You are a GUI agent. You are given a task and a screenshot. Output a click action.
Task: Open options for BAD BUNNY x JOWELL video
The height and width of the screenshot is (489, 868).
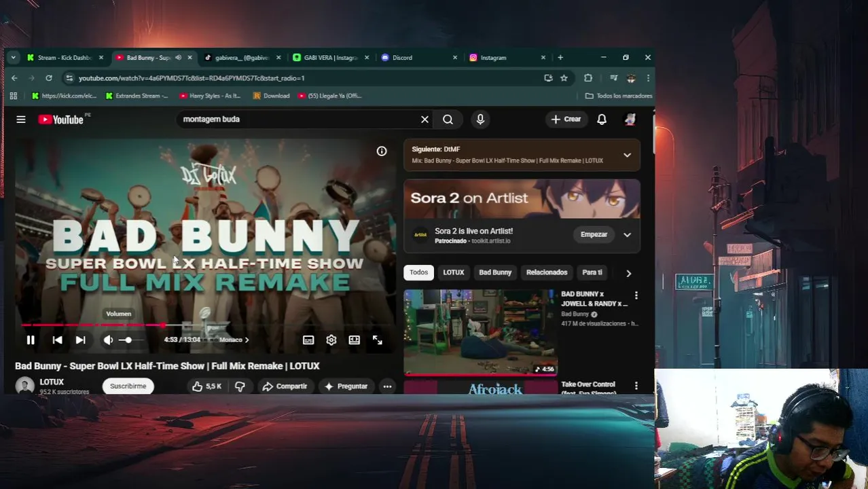coord(636,295)
